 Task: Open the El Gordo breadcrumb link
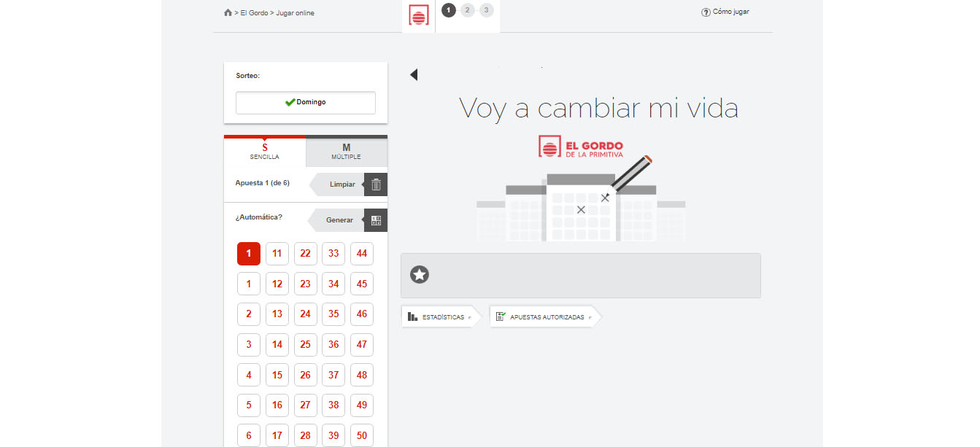(x=254, y=13)
